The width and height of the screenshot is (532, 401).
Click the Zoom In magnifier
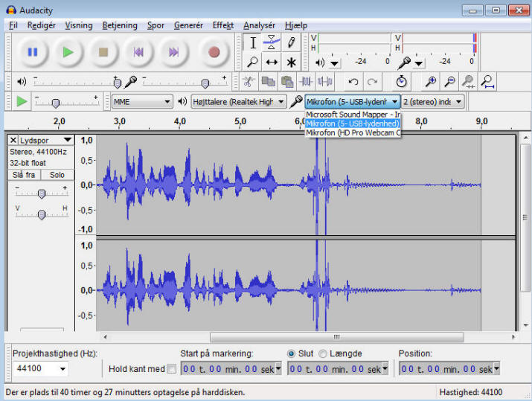[431, 82]
